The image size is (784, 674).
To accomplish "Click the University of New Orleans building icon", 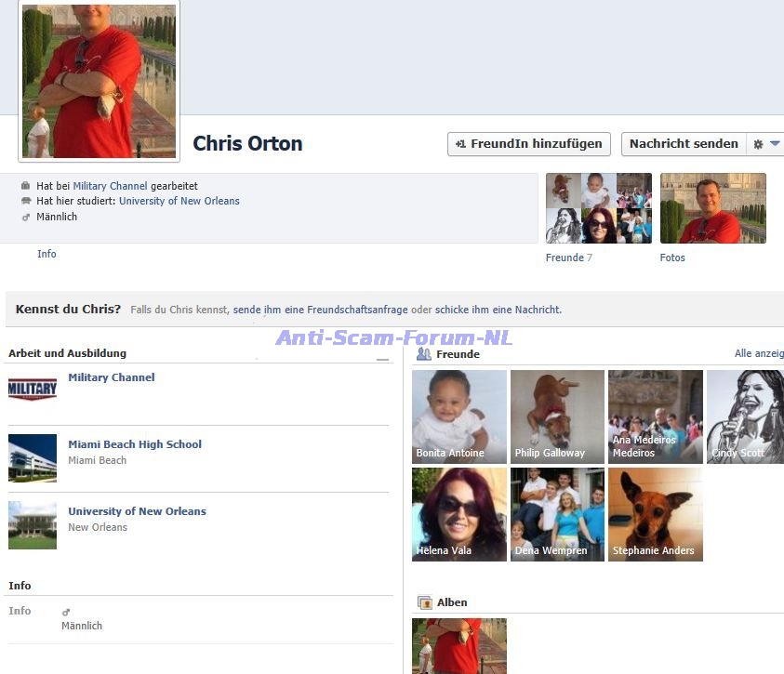I will coord(33,525).
